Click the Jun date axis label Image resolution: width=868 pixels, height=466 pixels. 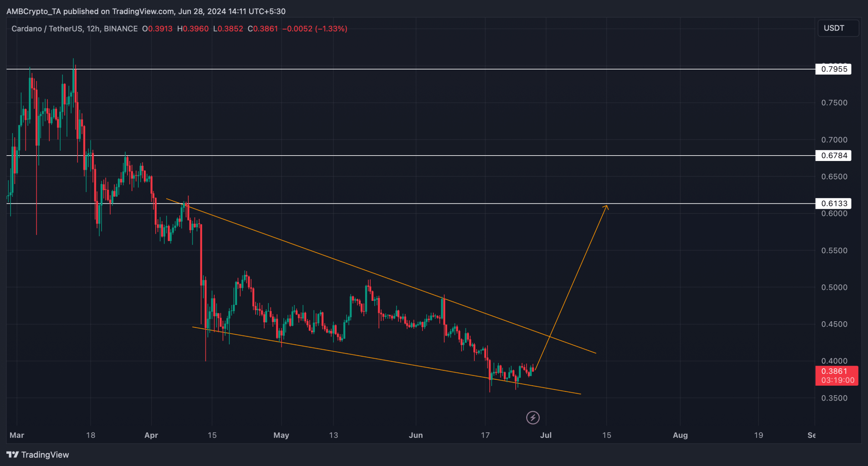tap(416, 435)
